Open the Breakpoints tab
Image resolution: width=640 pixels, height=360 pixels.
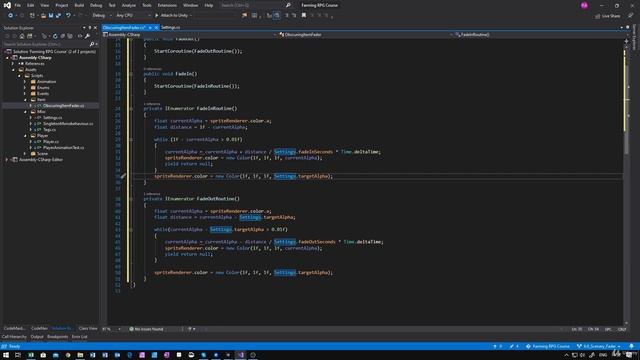pyautogui.click(x=58, y=337)
